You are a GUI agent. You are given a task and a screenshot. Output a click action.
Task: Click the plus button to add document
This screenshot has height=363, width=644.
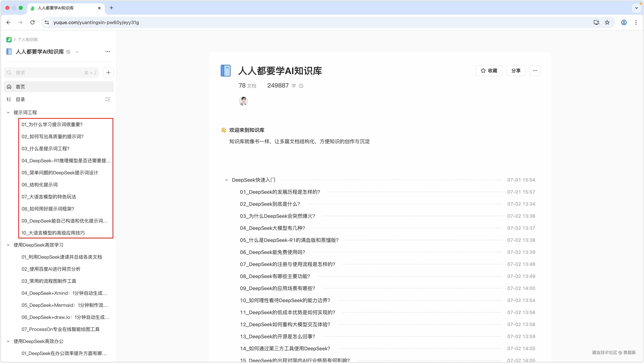pyautogui.click(x=108, y=72)
